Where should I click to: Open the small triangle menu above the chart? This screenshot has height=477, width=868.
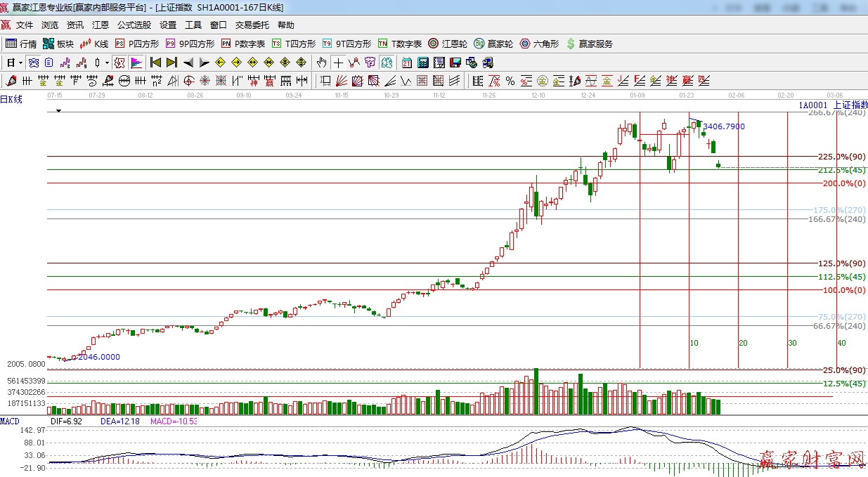59,111
